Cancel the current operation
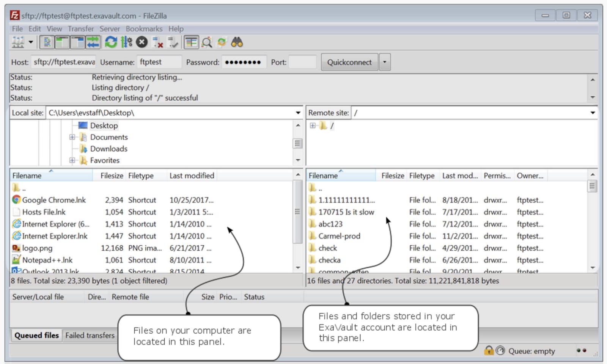 click(x=141, y=42)
